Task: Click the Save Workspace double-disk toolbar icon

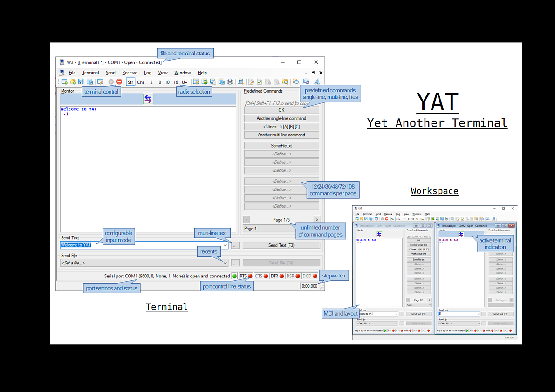Action: [90, 82]
